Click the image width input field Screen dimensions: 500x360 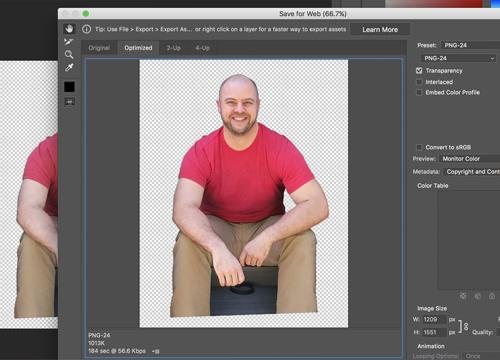pyautogui.click(x=434, y=319)
